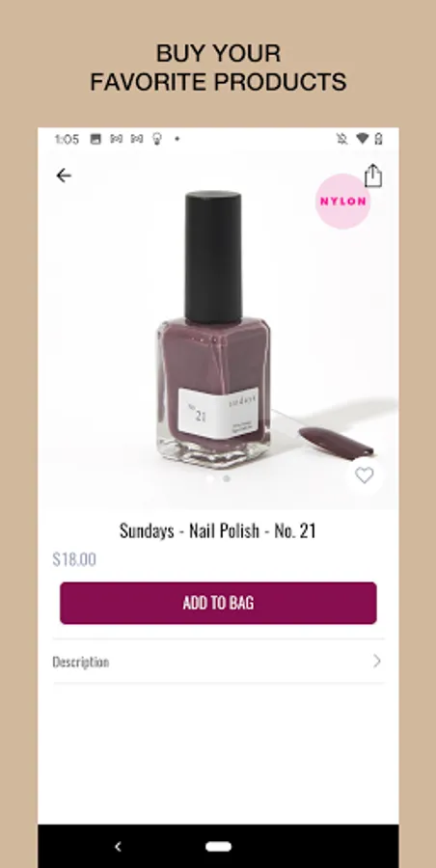Expand the Description section
The image size is (436, 868).
point(218,661)
